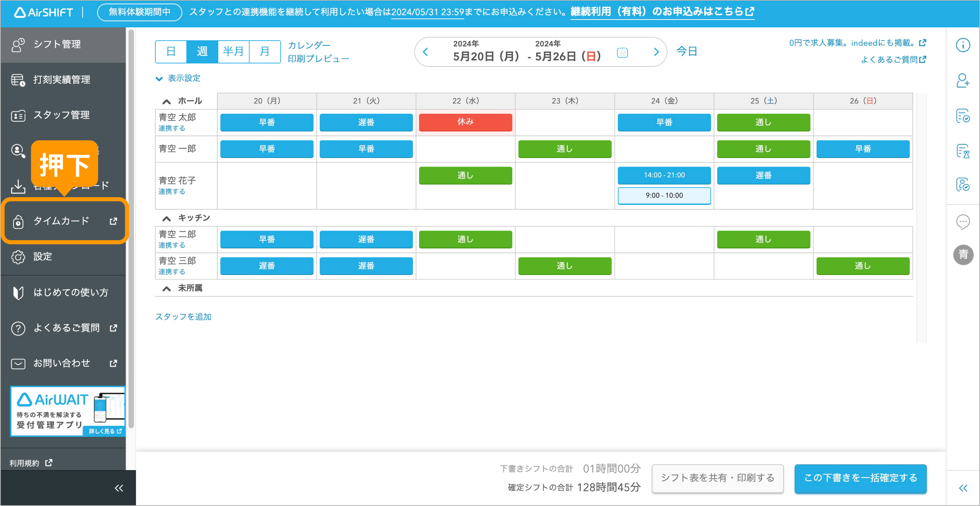Screen dimensions: 980x506
Task: Click the AirWAIT banner thumbnail
Action: pyautogui.click(x=68, y=411)
